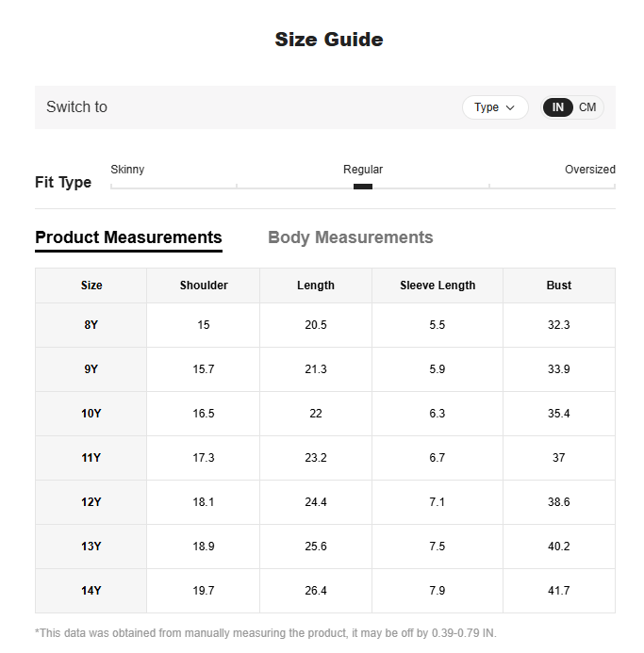The height and width of the screenshot is (653, 644).
Task: Click the 13Y bust value 40.2
Action: coord(558,547)
